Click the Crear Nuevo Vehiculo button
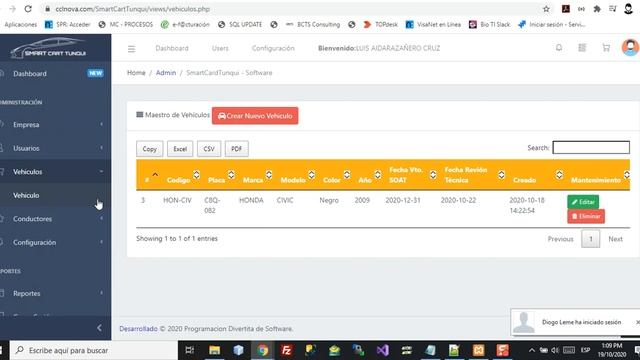 pos(255,116)
